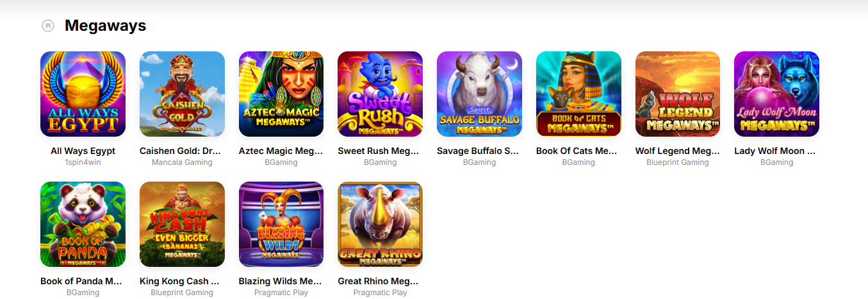Click Blueprint Gaming under King Kong Cash
868x299 pixels.
tap(182, 293)
